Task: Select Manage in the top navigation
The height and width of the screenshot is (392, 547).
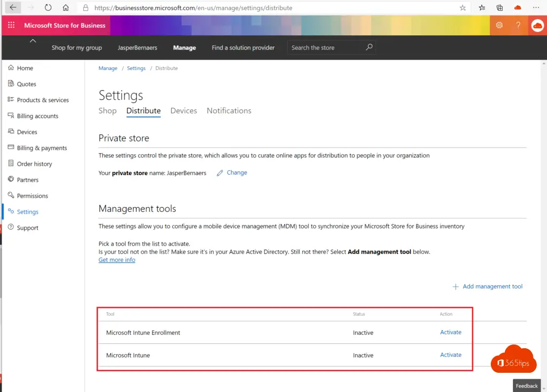Action: tap(184, 48)
